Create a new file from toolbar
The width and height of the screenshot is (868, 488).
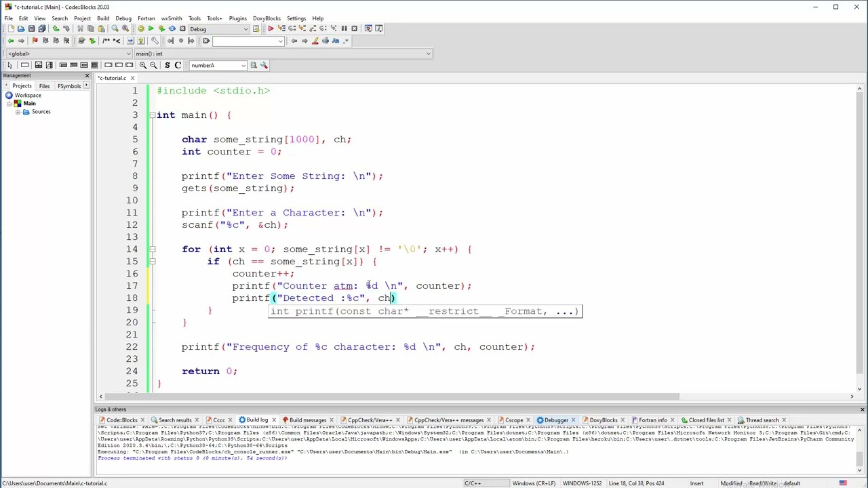(11, 28)
